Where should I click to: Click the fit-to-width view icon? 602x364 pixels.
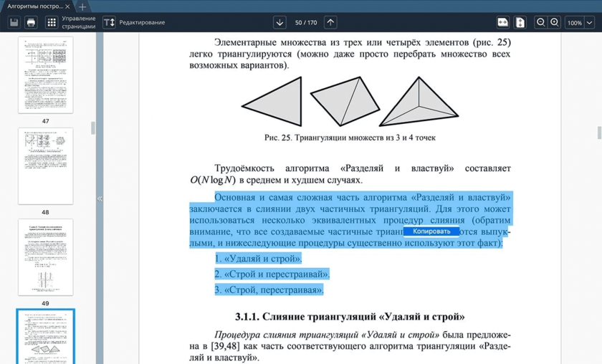click(503, 22)
